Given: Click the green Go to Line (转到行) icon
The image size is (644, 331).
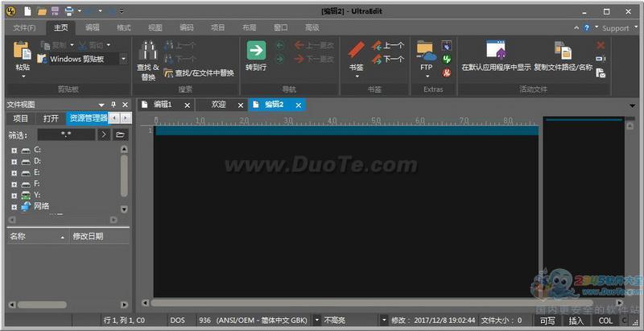Looking at the screenshot, I should coord(256,50).
